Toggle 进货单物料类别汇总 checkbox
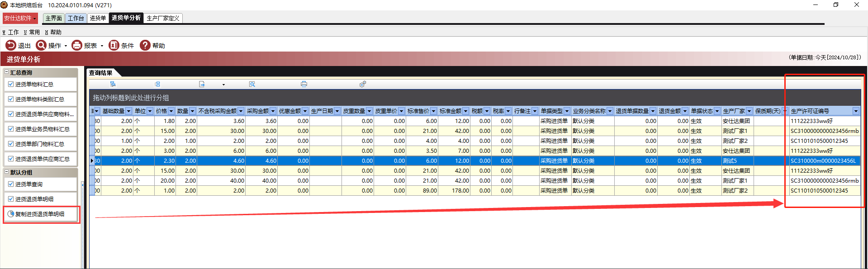The height and width of the screenshot is (269, 868). 11,99
